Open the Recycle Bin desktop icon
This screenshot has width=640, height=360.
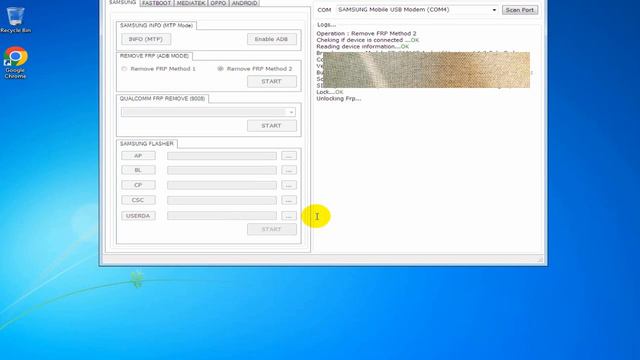(16, 20)
